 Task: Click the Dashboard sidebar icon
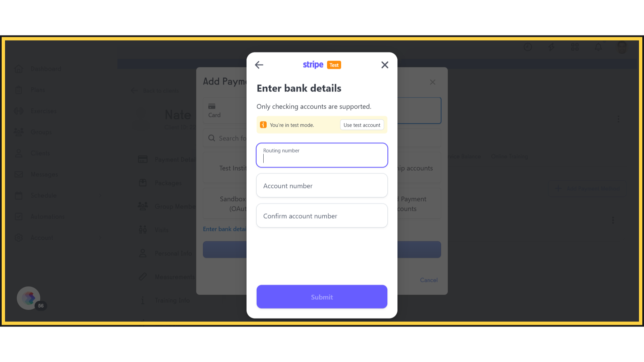pos(18,68)
